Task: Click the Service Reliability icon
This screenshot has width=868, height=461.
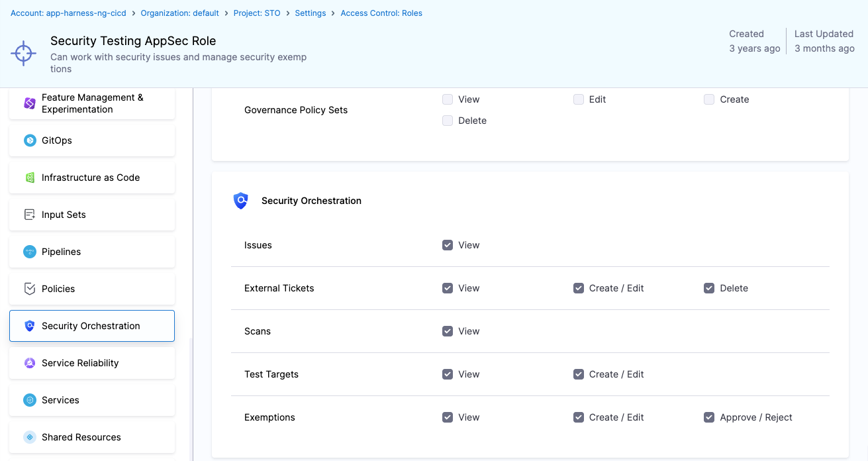Action: coord(30,363)
